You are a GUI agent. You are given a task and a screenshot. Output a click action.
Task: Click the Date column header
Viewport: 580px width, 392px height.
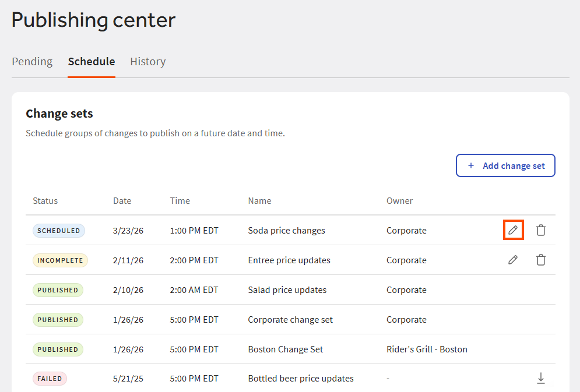tap(122, 200)
